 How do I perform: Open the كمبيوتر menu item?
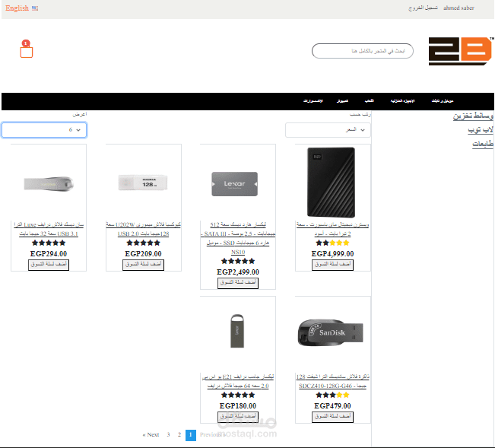click(342, 100)
